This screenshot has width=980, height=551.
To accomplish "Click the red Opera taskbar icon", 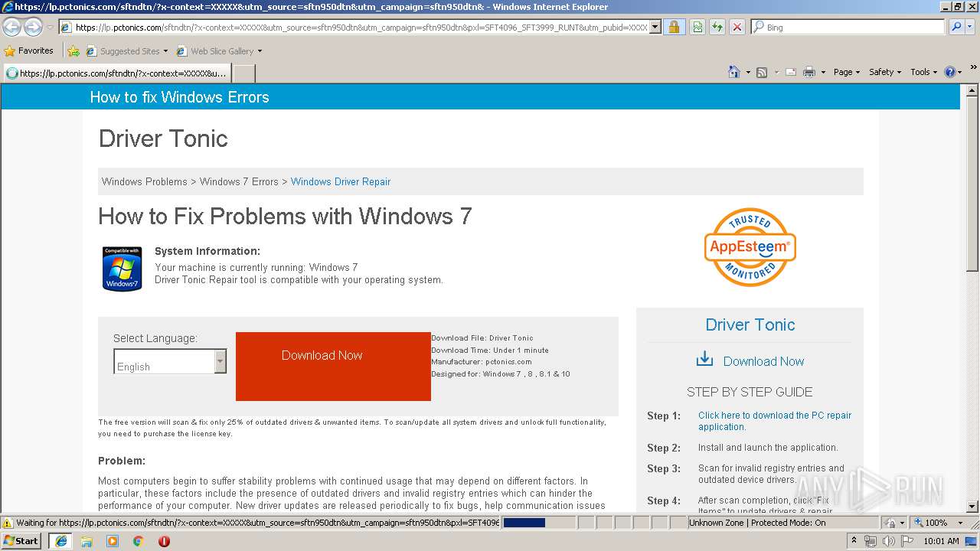I will click(x=164, y=540).
